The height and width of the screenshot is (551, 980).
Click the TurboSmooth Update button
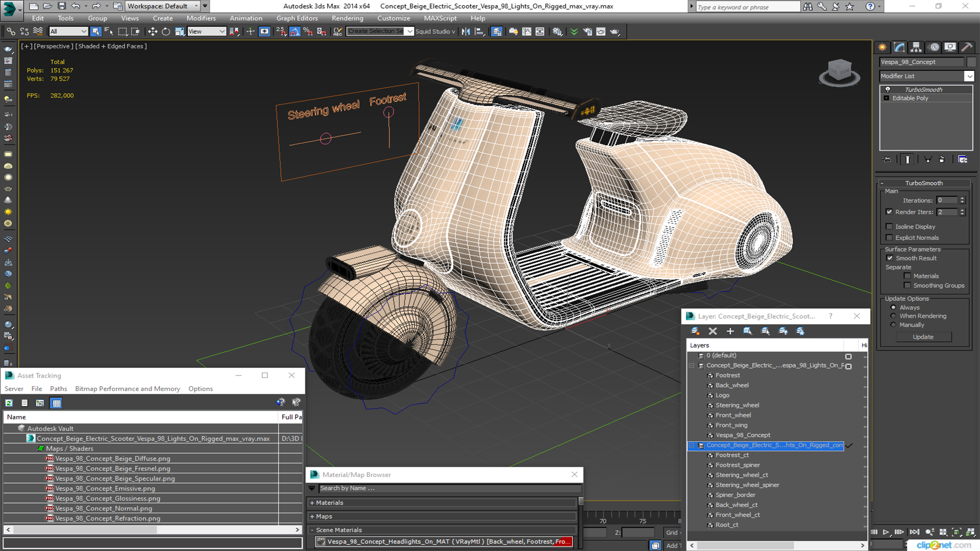(923, 337)
